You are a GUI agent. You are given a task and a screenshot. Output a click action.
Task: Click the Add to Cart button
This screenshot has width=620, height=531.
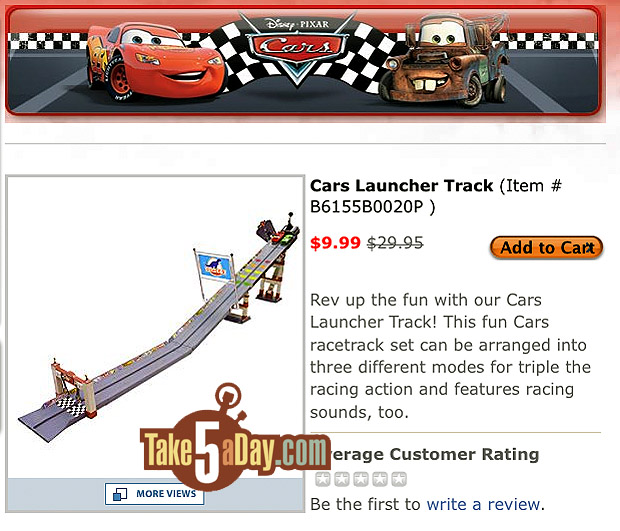[x=546, y=248]
